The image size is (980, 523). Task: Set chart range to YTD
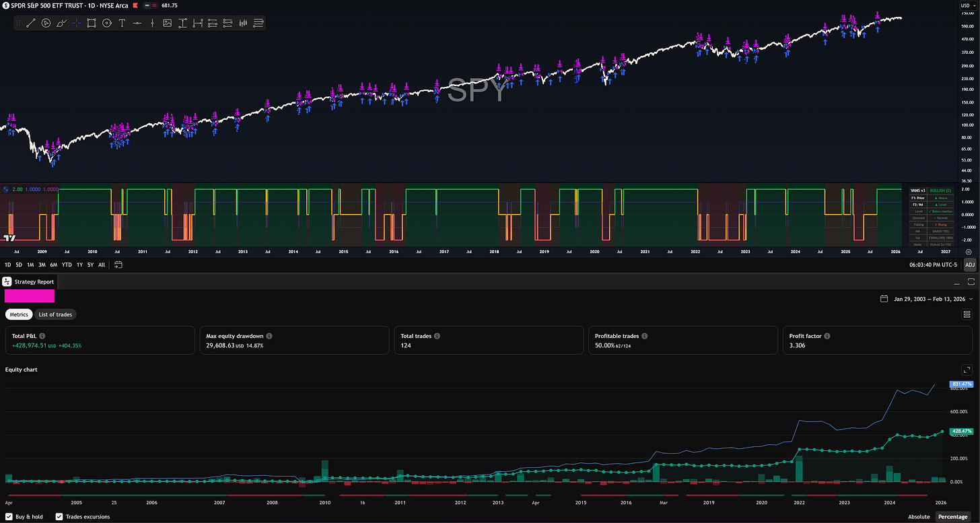click(67, 265)
